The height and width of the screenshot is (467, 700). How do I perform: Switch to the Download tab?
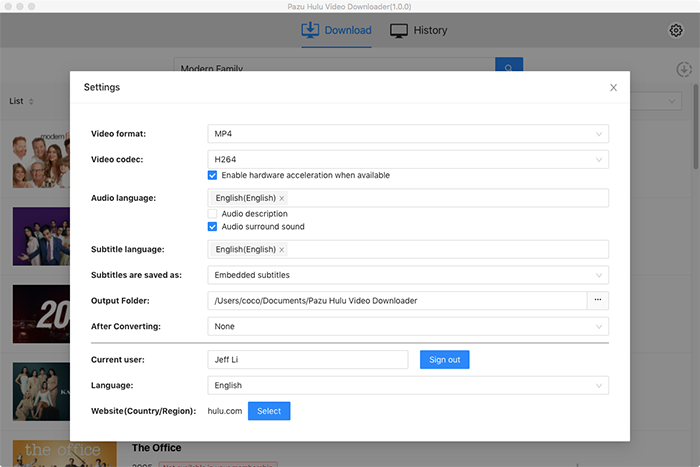336,30
